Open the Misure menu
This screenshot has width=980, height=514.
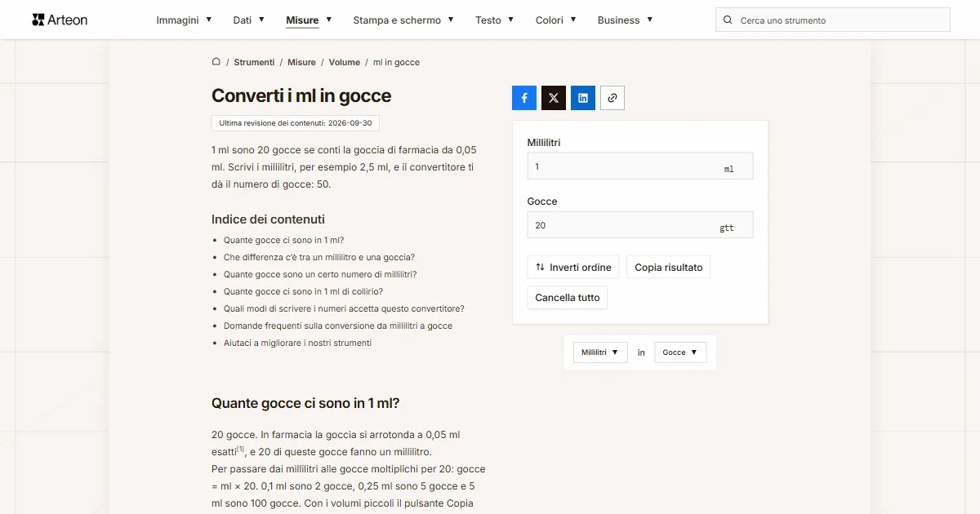tap(309, 20)
